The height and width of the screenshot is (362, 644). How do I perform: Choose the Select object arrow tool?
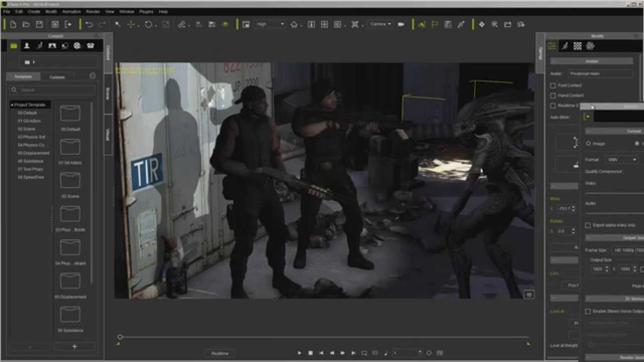pos(118,24)
